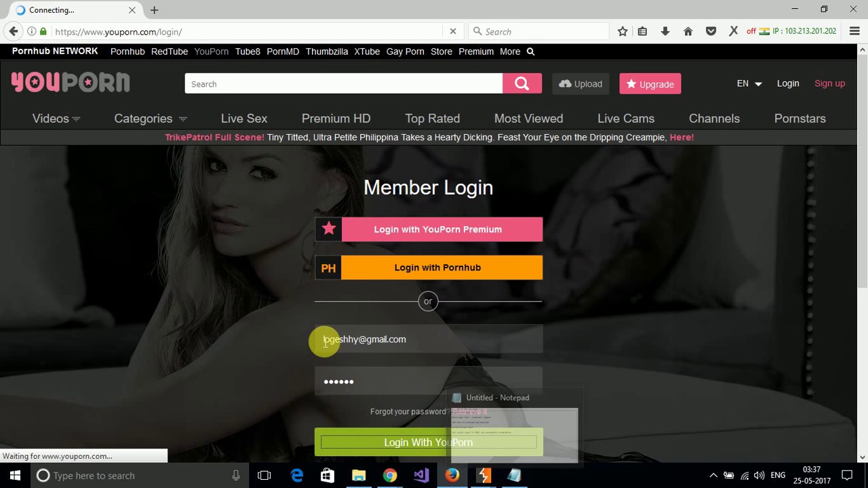The image size is (868, 488).
Task: Open the Action Center notifications icon
Action: tap(847, 475)
